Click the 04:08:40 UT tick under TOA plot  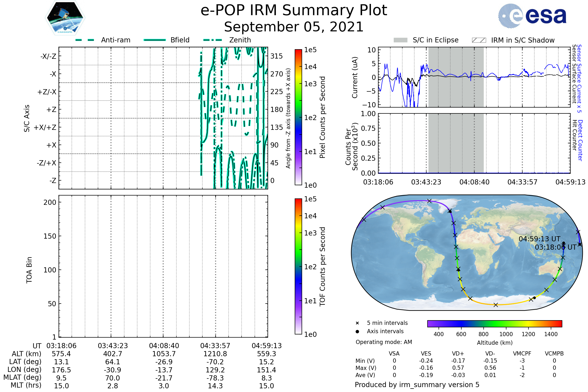pos(164,346)
